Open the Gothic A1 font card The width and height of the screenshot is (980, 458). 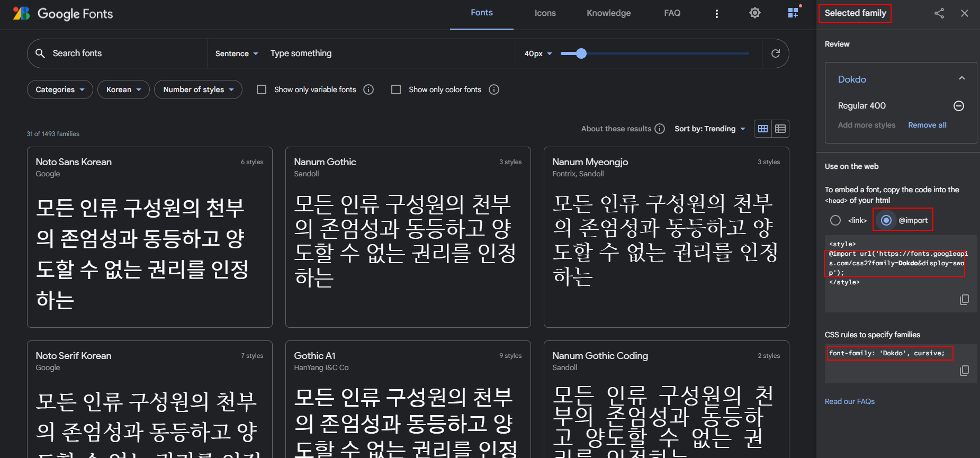(408, 399)
